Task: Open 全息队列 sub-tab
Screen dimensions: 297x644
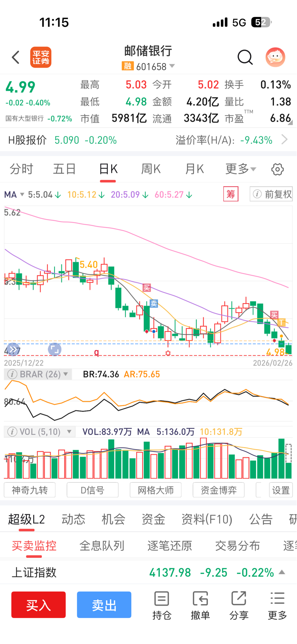Action: click(102, 546)
